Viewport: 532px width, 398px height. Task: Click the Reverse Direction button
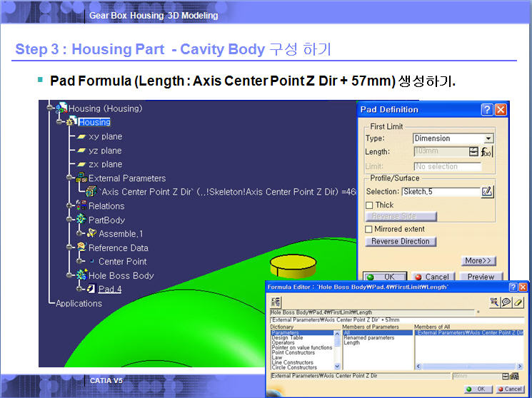(401, 242)
